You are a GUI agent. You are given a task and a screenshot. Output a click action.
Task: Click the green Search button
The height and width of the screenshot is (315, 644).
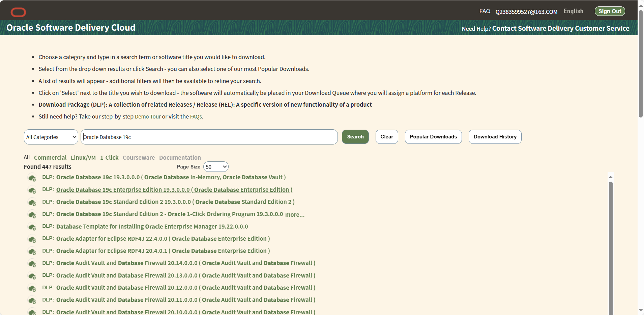point(355,137)
